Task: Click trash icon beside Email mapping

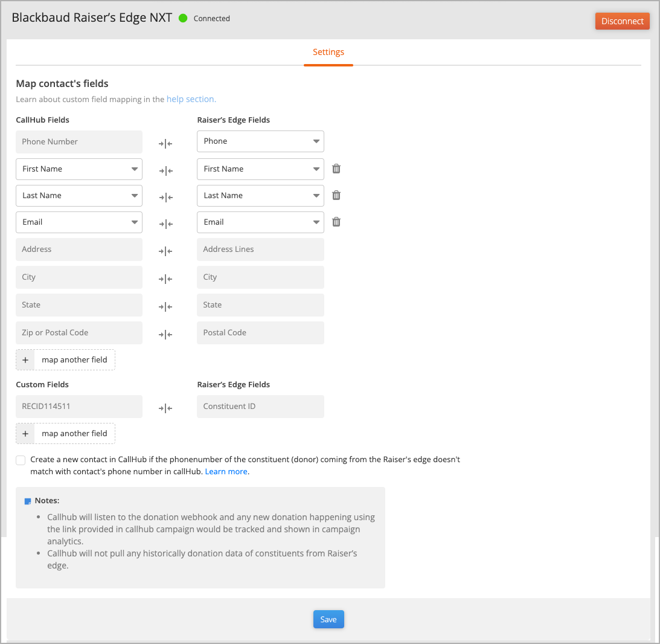Action: pos(337,222)
